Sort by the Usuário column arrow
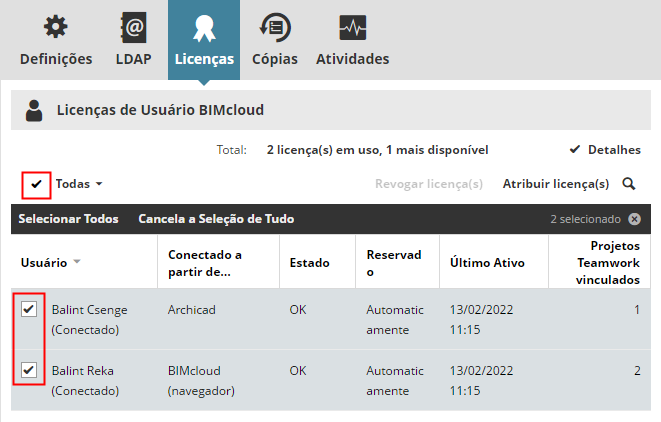661x422 pixels. (x=77, y=263)
